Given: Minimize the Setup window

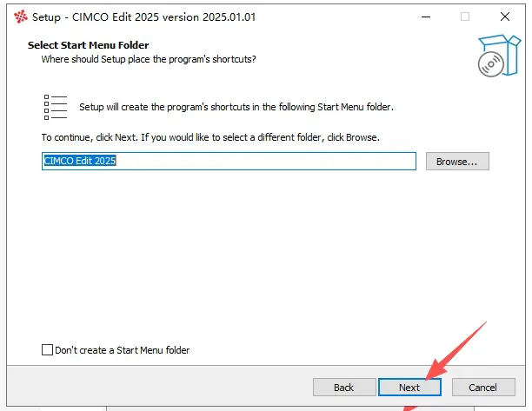Looking at the screenshot, I should point(426,17).
